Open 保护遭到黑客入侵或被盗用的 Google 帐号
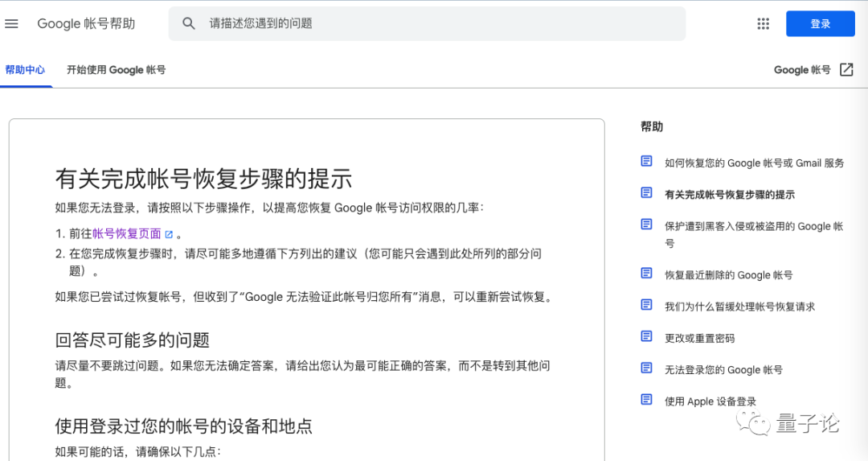868x461 pixels. click(x=754, y=234)
